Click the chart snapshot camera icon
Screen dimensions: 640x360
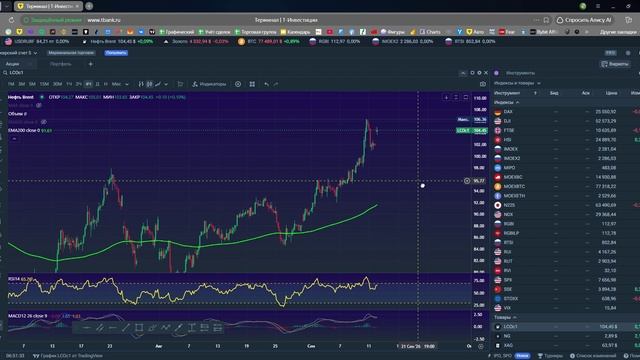483,84
